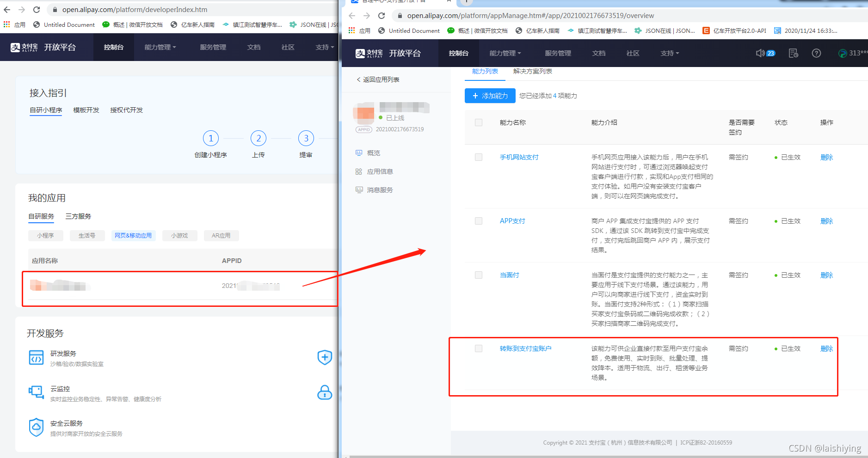Toggle select-all checkbox in table header
Screen dimensions: 868x458
(x=479, y=122)
